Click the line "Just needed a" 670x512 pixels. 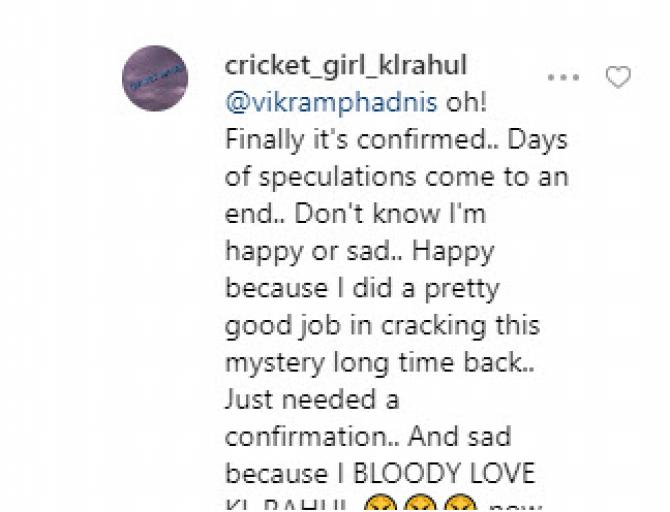[x=312, y=400]
